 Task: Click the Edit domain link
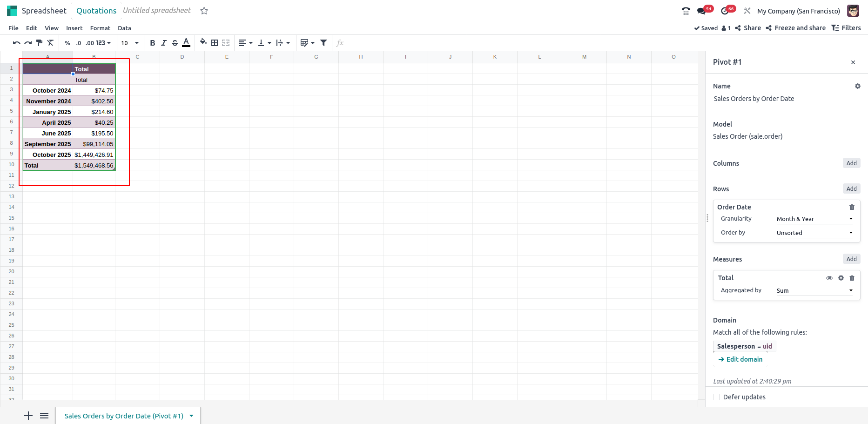pyautogui.click(x=744, y=359)
